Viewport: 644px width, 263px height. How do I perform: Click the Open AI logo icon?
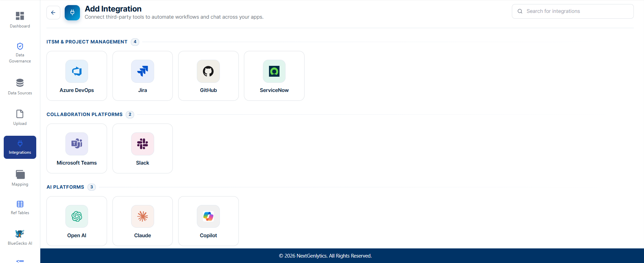(x=77, y=217)
